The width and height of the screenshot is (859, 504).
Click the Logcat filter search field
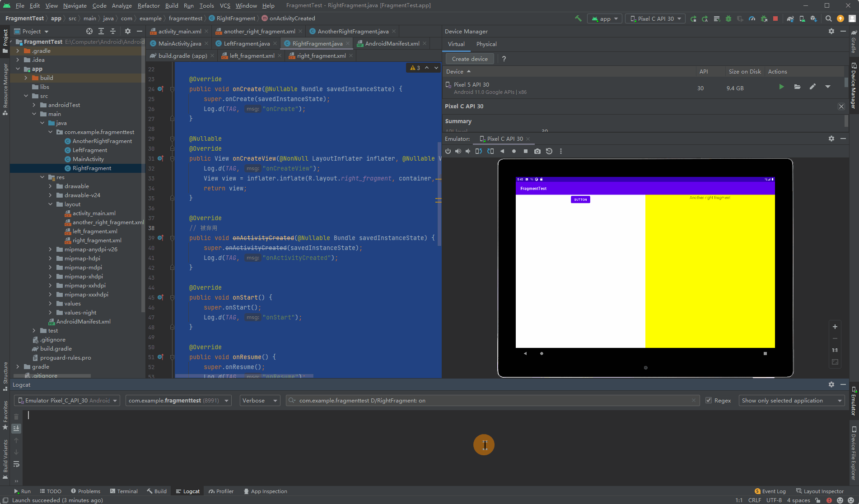[x=493, y=400]
